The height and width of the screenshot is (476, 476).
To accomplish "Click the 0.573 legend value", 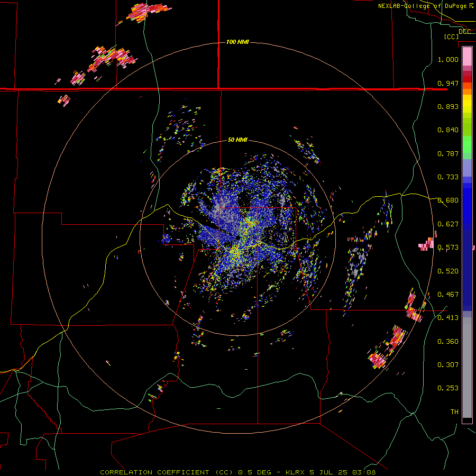I will coord(448,248).
